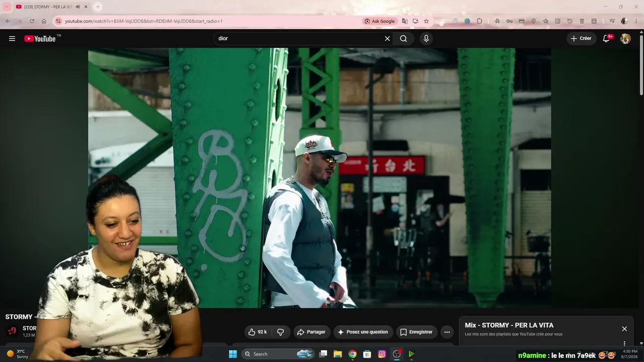This screenshot has height=362, width=644.
Task: Like the video with 92 k likes
Action: click(258, 332)
